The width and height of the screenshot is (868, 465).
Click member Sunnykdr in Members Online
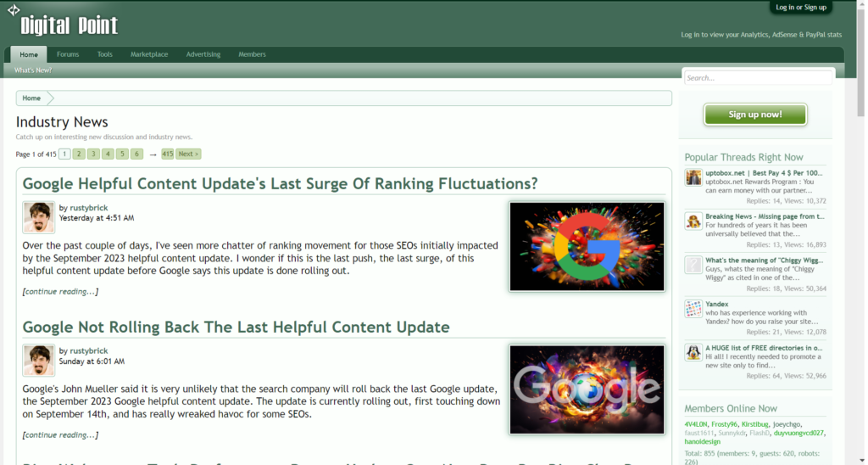tap(732, 433)
